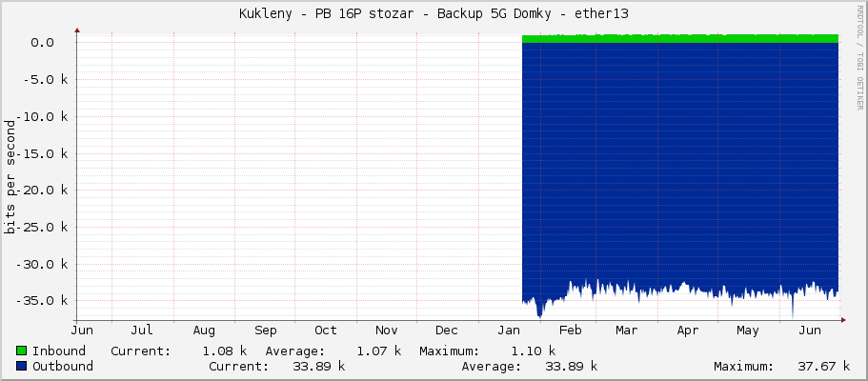Click the Outbound 'Average:' label
The image size is (868, 381).
pos(491,366)
